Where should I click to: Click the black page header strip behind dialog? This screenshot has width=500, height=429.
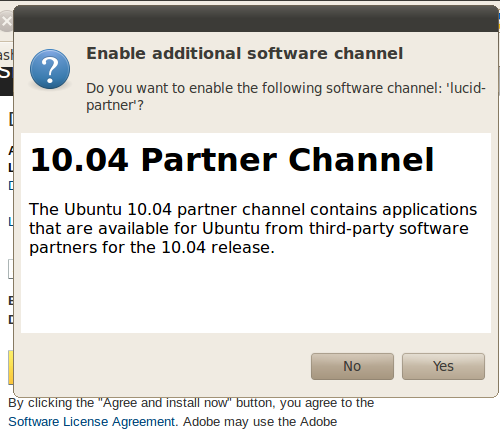(x=6, y=80)
